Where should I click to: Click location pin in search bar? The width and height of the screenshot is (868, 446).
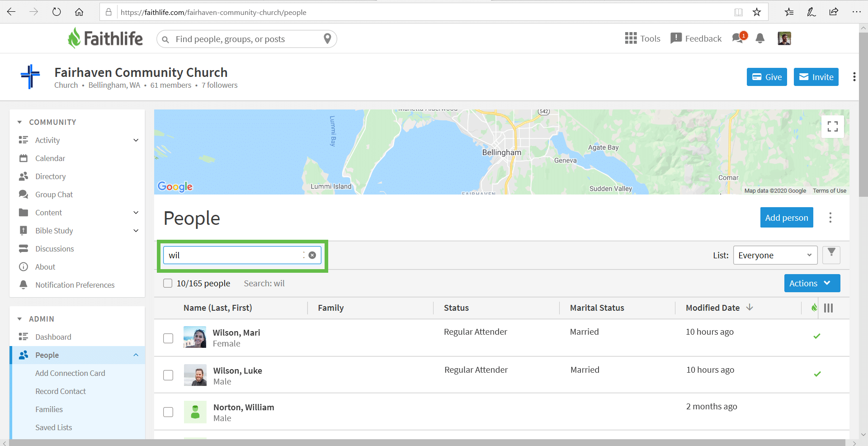pos(328,39)
